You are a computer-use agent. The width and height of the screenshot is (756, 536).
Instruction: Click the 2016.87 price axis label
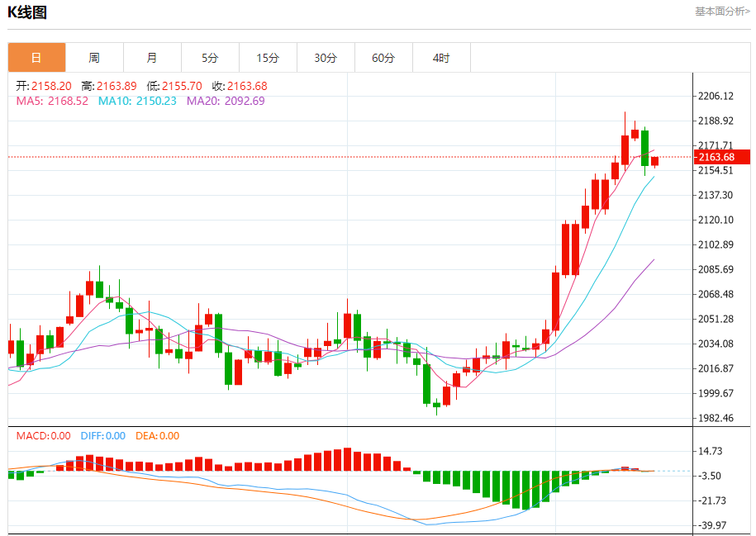pos(716,368)
